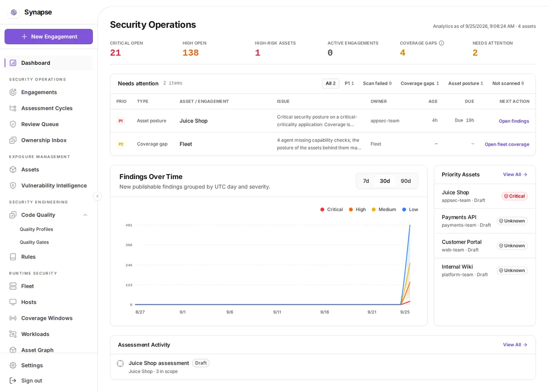
Task: Click the Ownership Inbox icon
Action: click(13, 140)
